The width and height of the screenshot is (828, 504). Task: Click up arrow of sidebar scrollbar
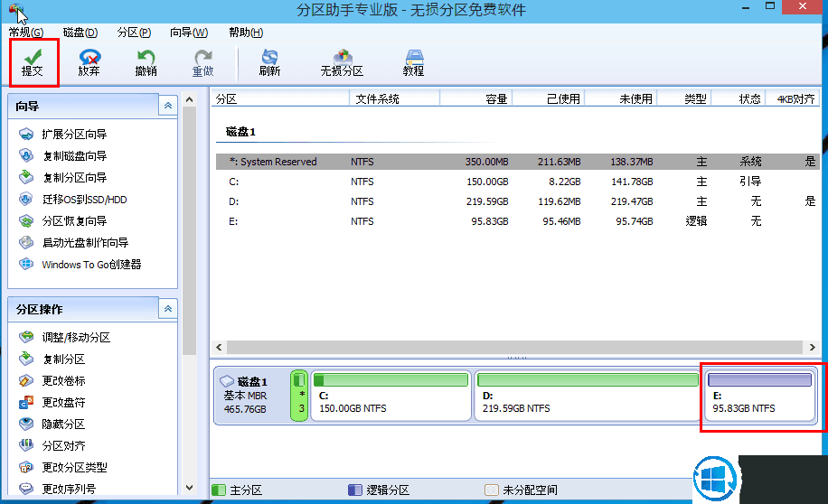[190, 99]
